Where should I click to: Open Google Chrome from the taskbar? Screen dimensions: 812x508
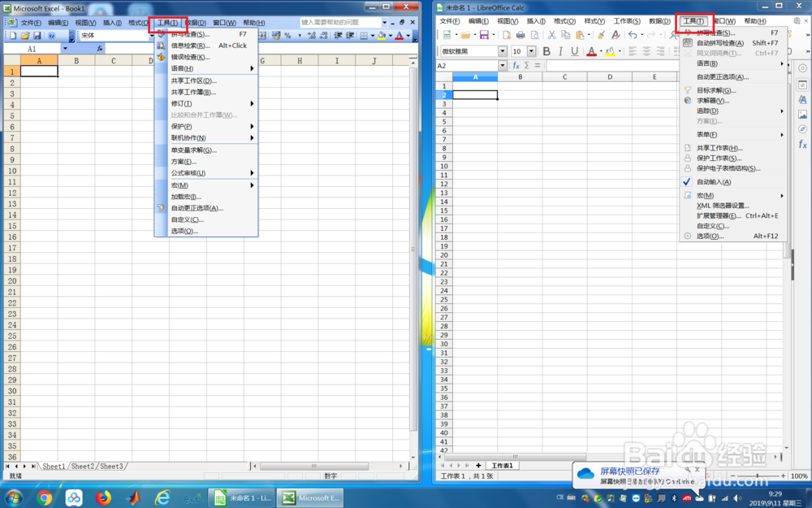45,498
